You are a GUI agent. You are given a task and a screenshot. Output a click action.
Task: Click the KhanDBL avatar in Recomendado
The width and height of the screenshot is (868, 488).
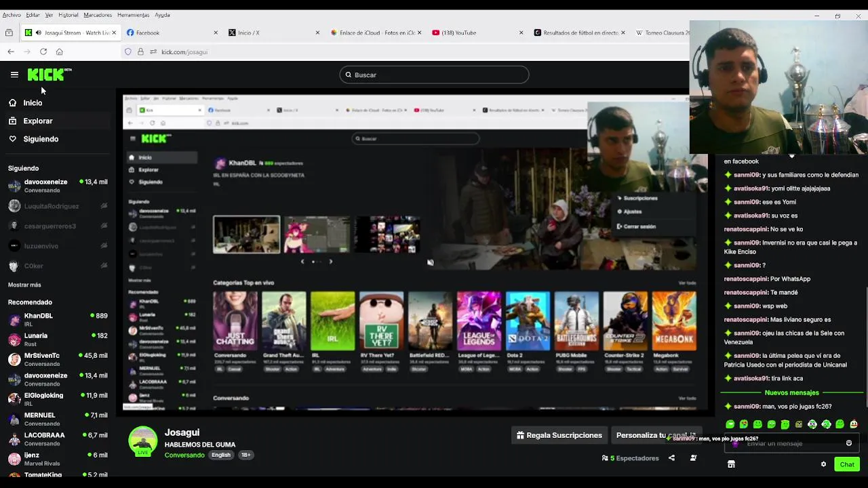(x=14, y=320)
